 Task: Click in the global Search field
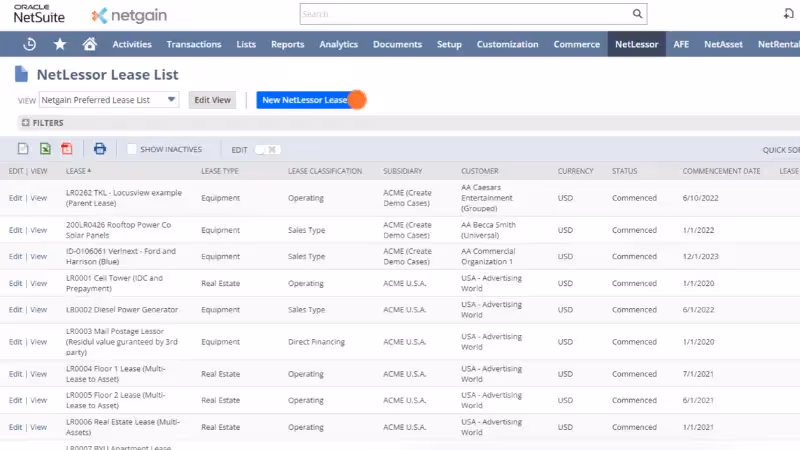[x=465, y=14]
